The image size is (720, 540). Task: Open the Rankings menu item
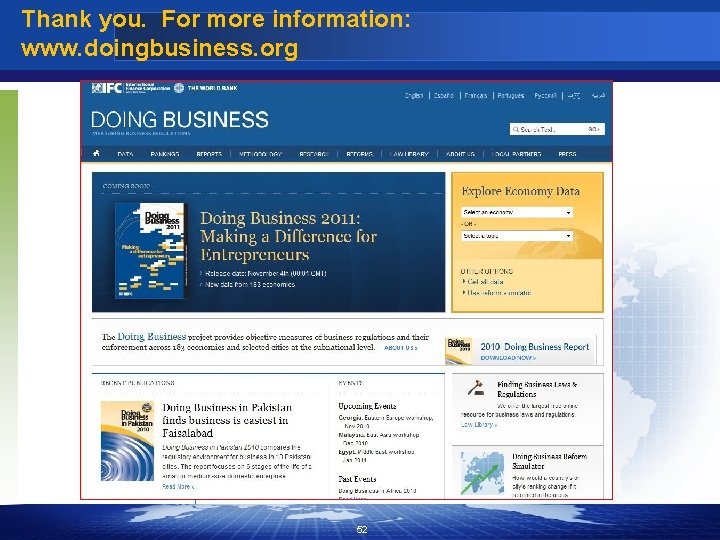[x=165, y=154]
